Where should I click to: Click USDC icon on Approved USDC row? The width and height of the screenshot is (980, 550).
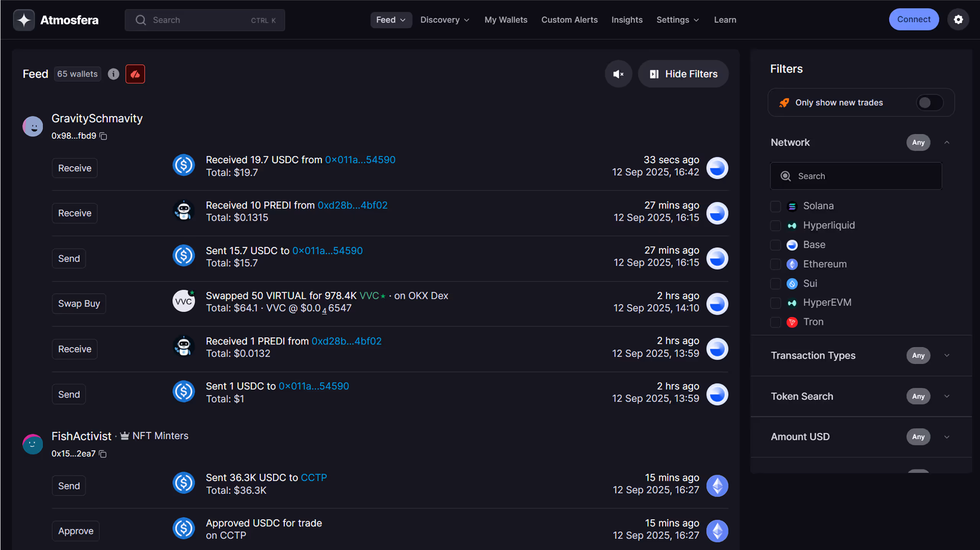pyautogui.click(x=184, y=529)
